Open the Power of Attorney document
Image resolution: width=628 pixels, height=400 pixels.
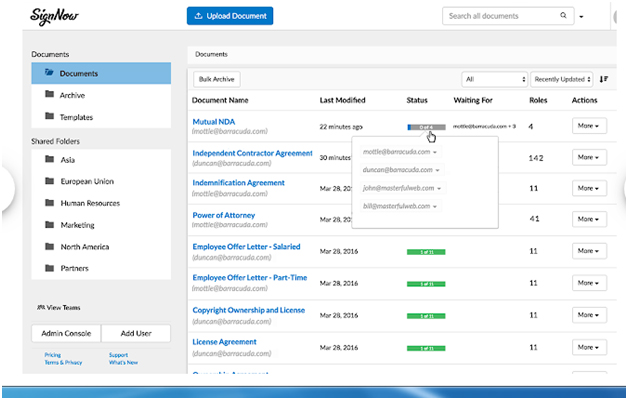223,215
